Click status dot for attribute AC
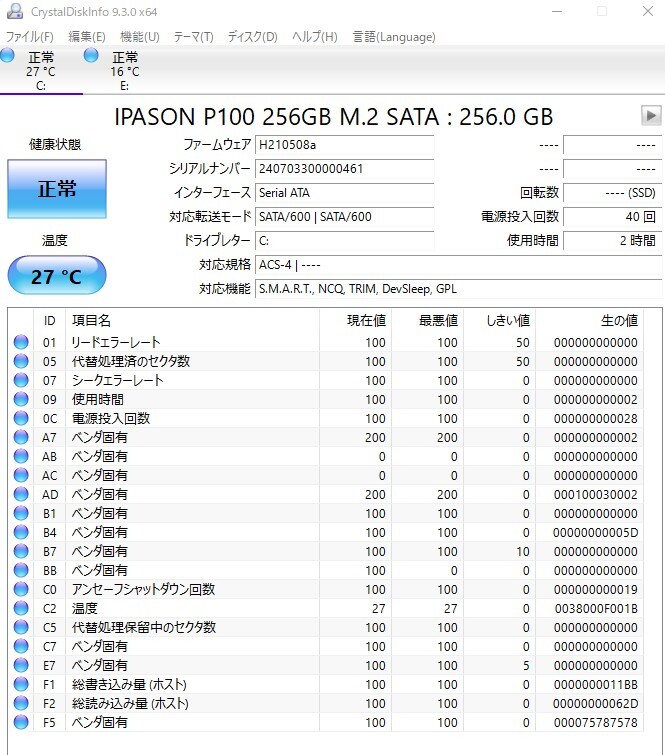This screenshot has width=665, height=755. click(x=21, y=475)
